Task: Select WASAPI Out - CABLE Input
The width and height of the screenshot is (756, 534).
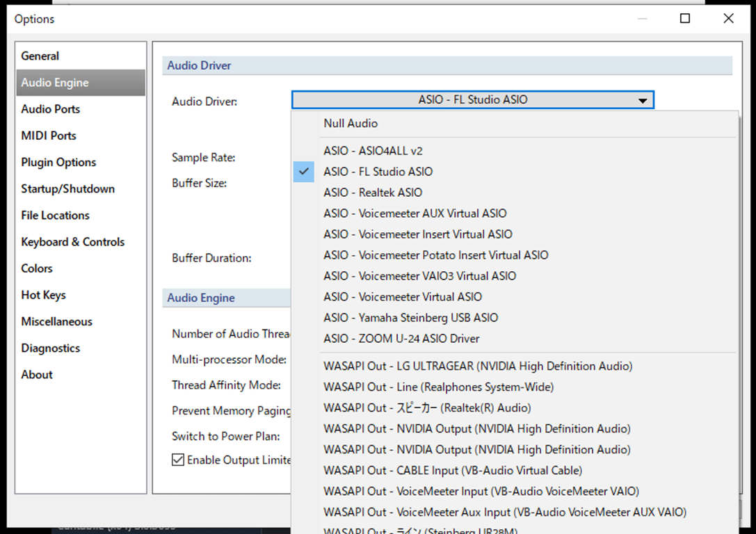Action: tap(515, 471)
